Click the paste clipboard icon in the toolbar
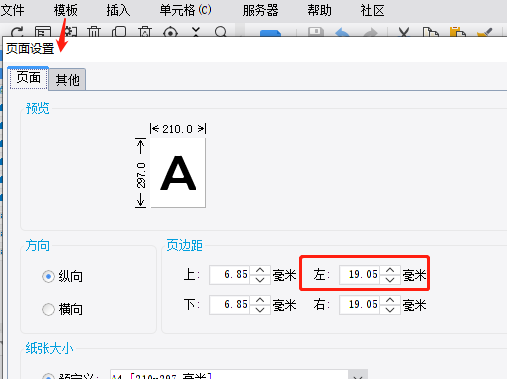The height and width of the screenshot is (379, 507). click(458, 32)
